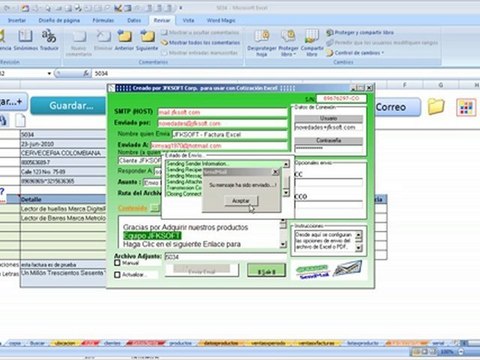This screenshot has height=360, width=480.
Task: Click message content scroll-down arrow
Action: click(x=283, y=245)
